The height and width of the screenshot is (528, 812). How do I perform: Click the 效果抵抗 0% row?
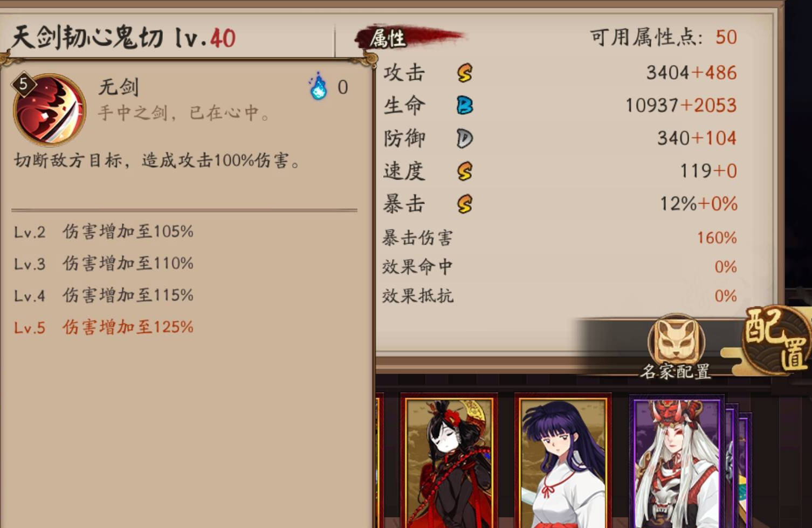click(x=560, y=296)
